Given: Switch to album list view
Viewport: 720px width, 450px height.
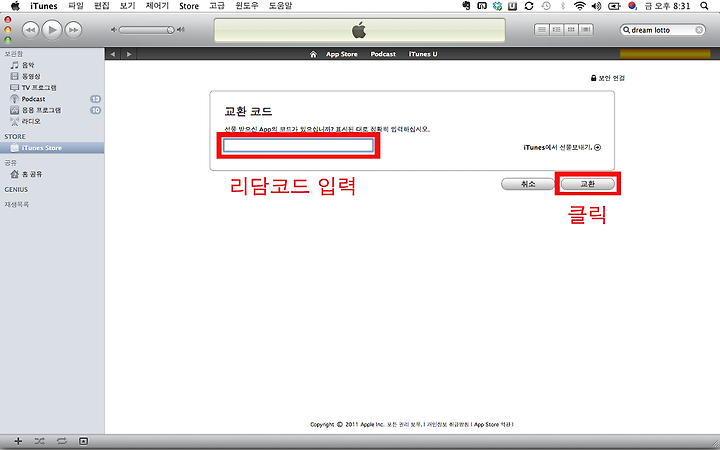Looking at the screenshot, I should 557,30.
